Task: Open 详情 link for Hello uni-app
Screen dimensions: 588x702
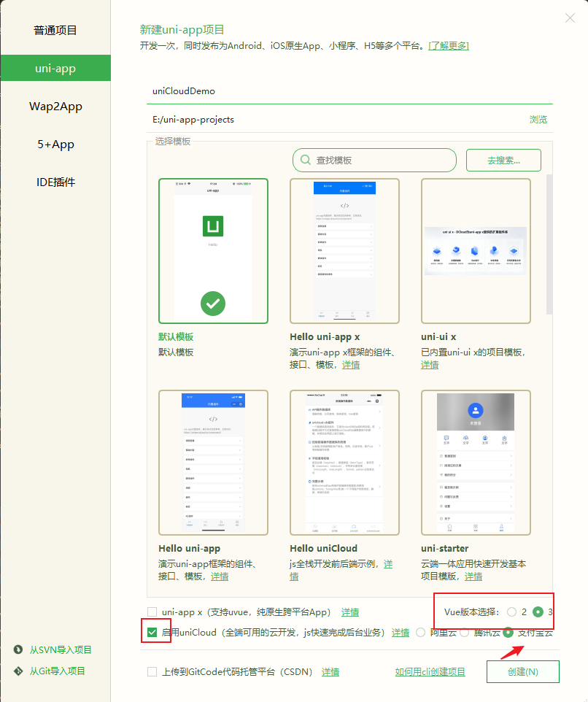Action: [220, 576]
